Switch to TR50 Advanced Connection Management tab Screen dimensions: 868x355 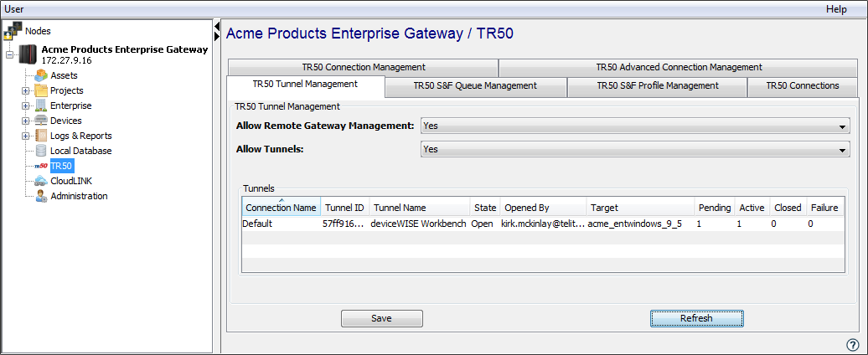[679, 68]
